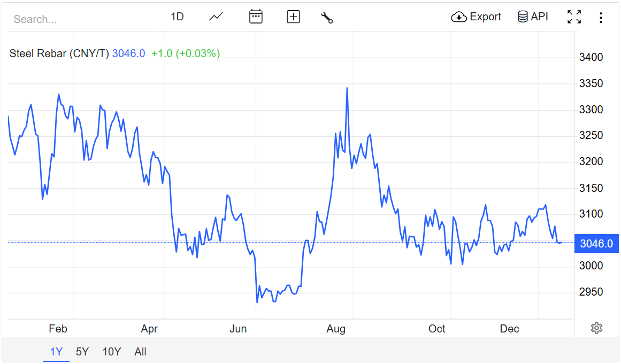Click the API database button
The image size is (621, 364).
(533, 17)
